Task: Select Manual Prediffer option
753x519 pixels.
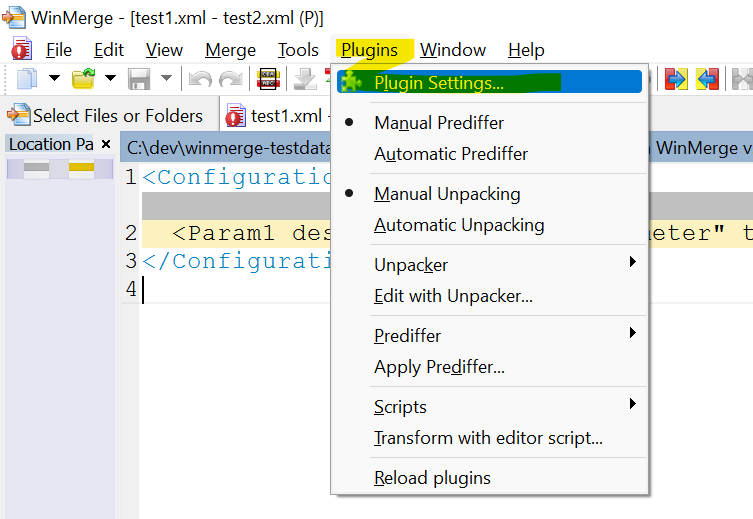Action: coord(489,123)
